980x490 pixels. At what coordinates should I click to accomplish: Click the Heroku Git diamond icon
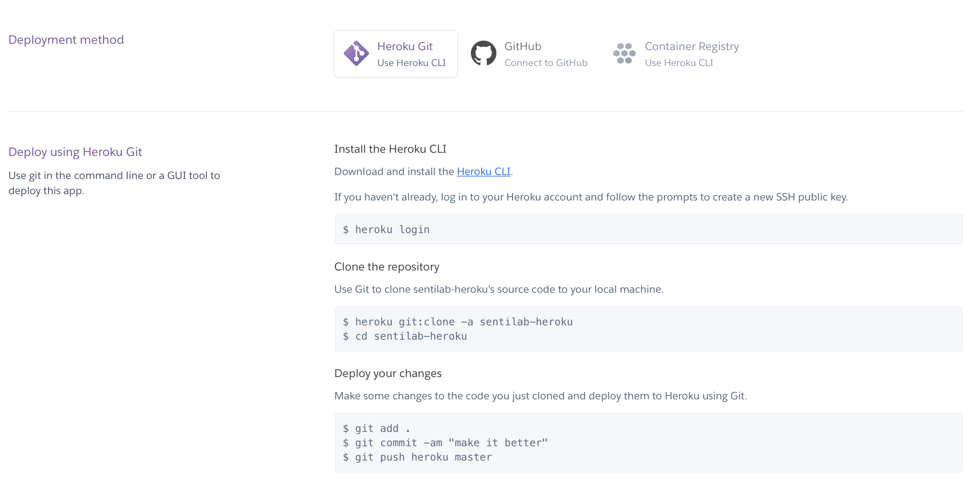click(x=356, y=53)
